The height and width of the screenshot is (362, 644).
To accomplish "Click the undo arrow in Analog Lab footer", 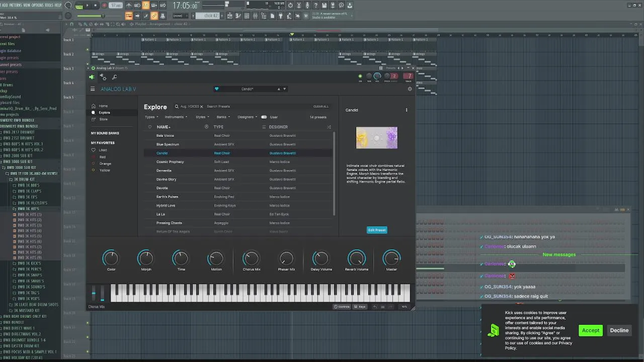I will coord(375,307).
